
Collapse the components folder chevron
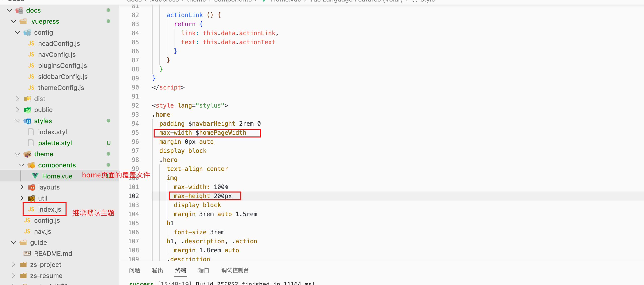pyautogui.click(x=22, y=165)
